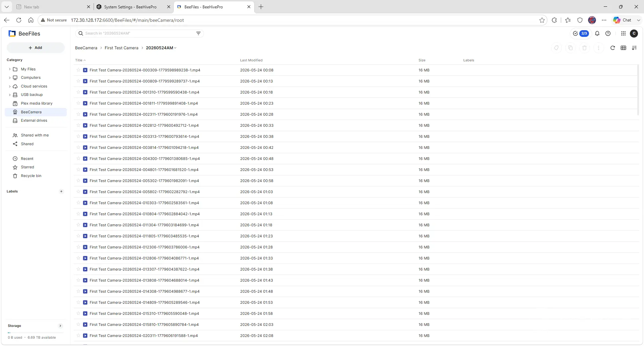Screen dimensions: 644x346
Task: Click the browser address bar URL
Action: (127, 20)
